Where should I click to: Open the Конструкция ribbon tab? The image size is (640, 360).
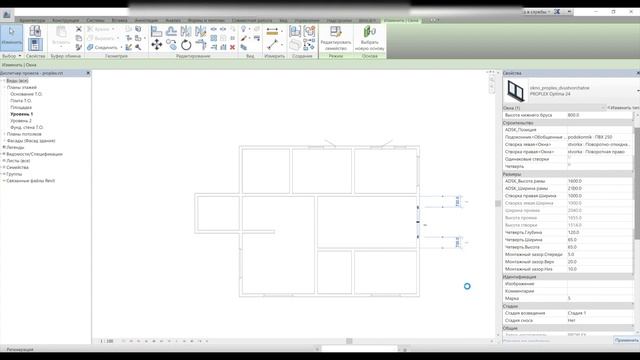pyautogui.click(x=65, y=20)
